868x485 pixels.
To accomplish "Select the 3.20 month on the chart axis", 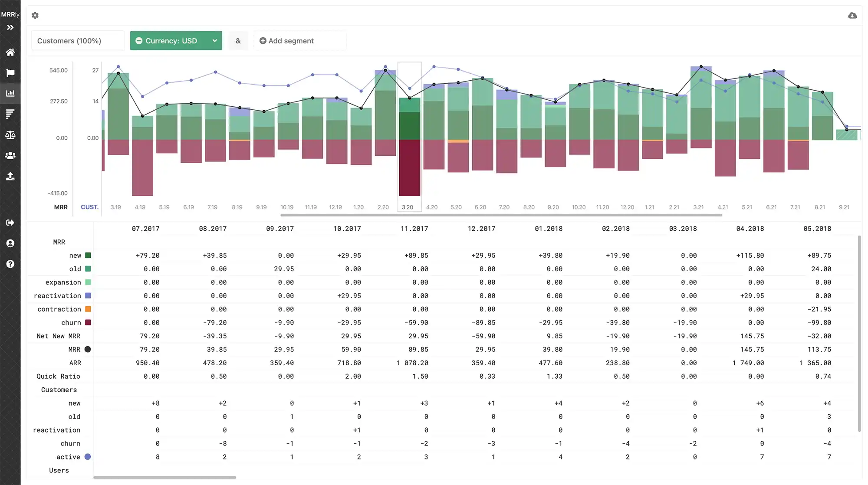I will [408, 207].
